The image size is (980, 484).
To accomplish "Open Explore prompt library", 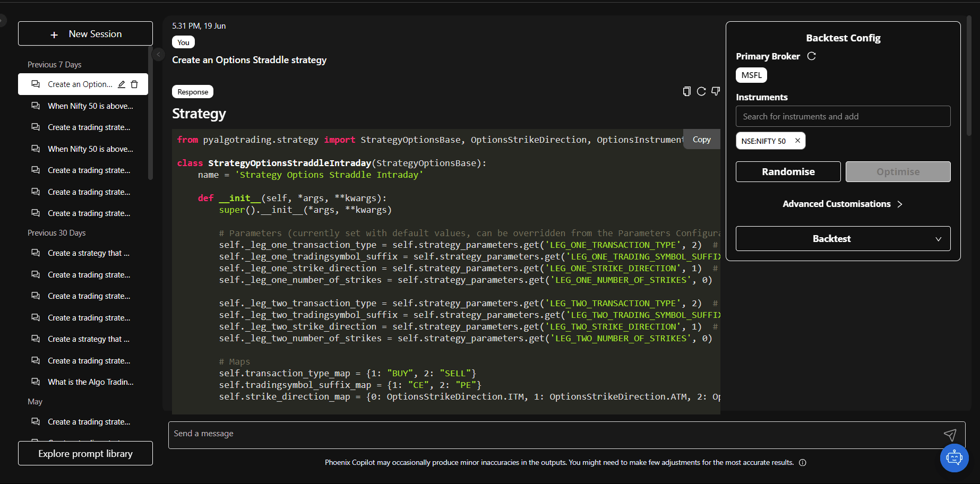I will click(x=85, y=454).
